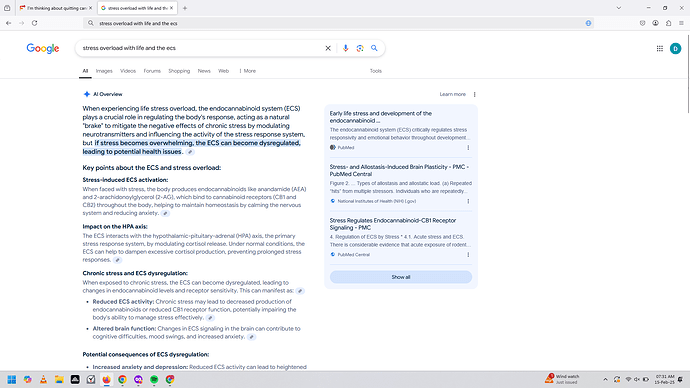
Task: Go forward in browser history
Action: click(22, 23)
